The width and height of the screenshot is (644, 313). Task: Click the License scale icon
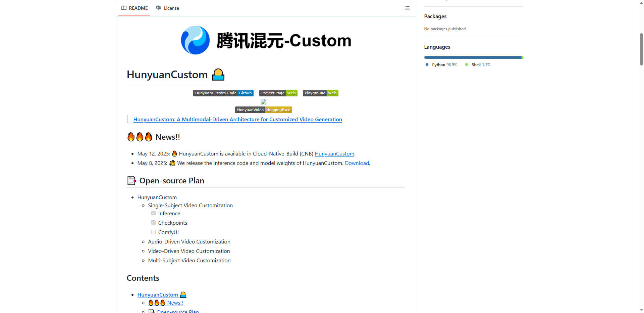point(158,8)
